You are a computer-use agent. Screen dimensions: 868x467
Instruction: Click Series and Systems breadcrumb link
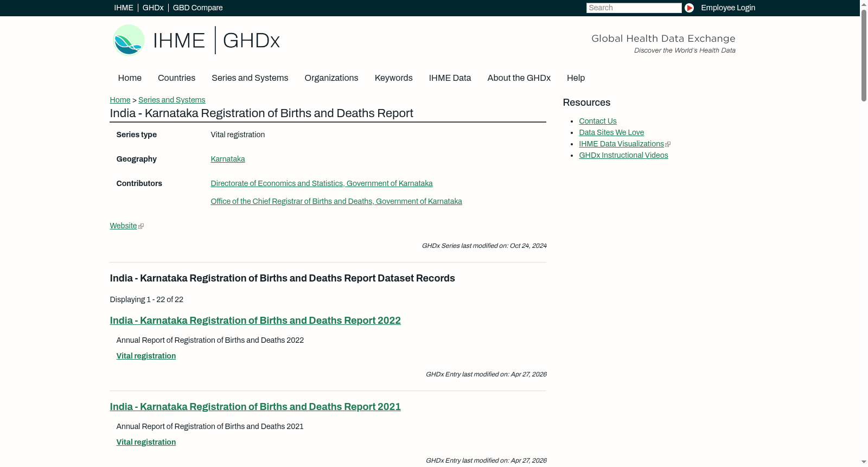[x=171, y=100]
